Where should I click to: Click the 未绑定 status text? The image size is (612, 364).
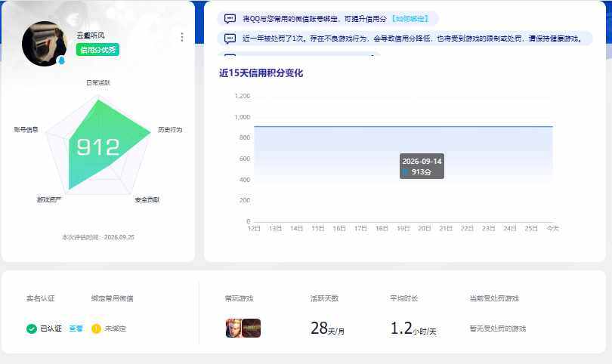(x=116, y=329)
